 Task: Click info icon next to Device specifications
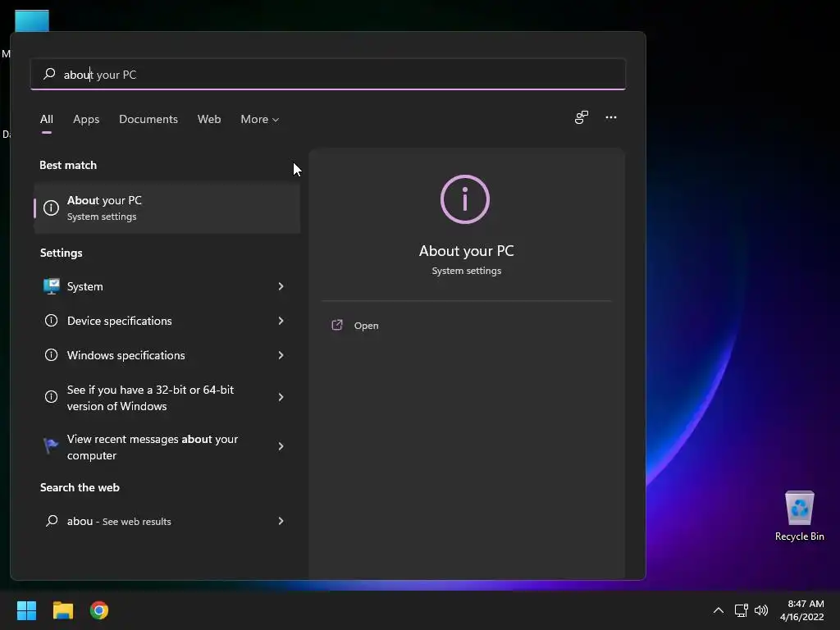(x=51, y=321)
